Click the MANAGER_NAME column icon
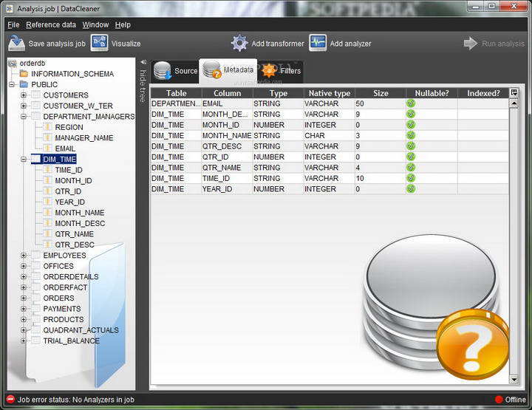 pos(47,137)
